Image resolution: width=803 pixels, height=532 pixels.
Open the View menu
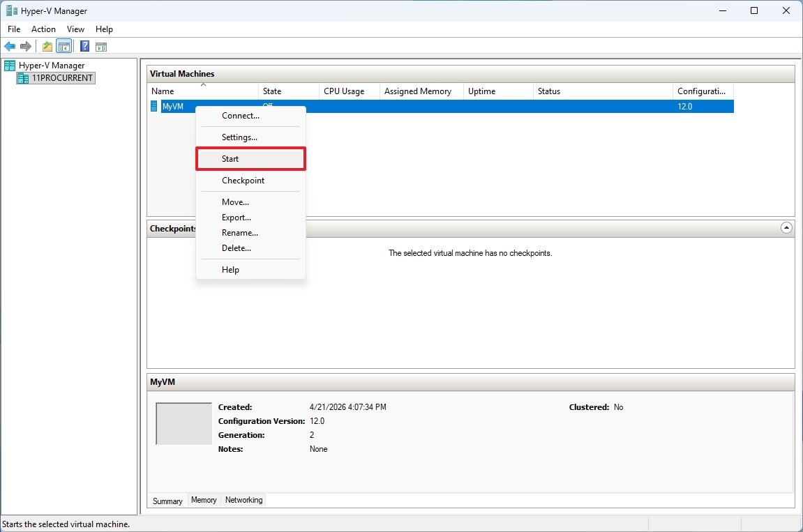(75, 29)
